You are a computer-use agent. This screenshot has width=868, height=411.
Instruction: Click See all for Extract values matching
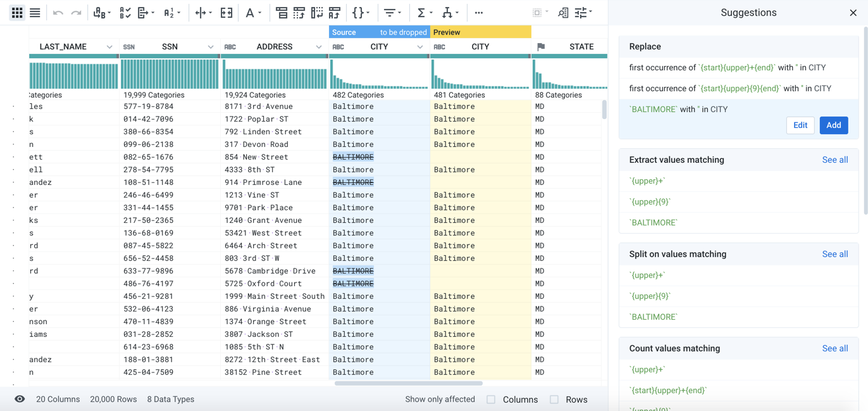click(x=834, y=160)
